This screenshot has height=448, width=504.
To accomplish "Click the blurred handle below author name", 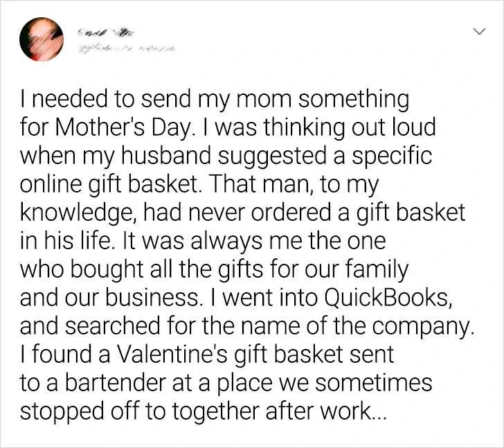I will tap(125, 46).
